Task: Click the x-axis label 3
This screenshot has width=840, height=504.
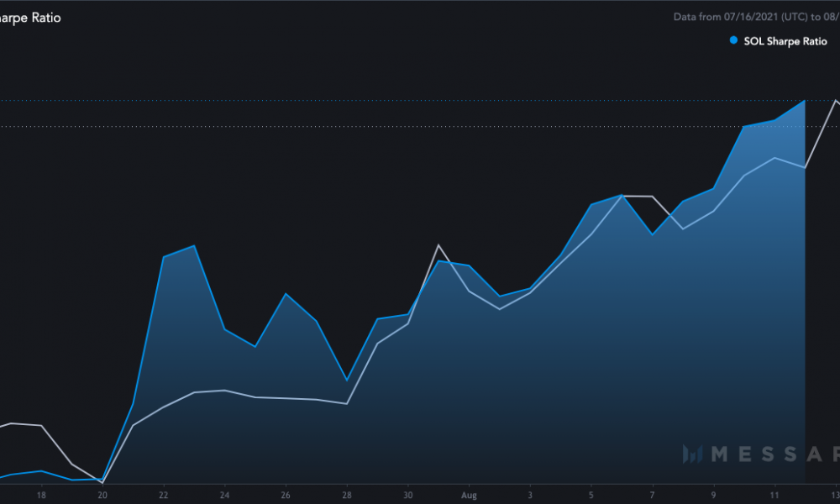Action: [530, 495]
